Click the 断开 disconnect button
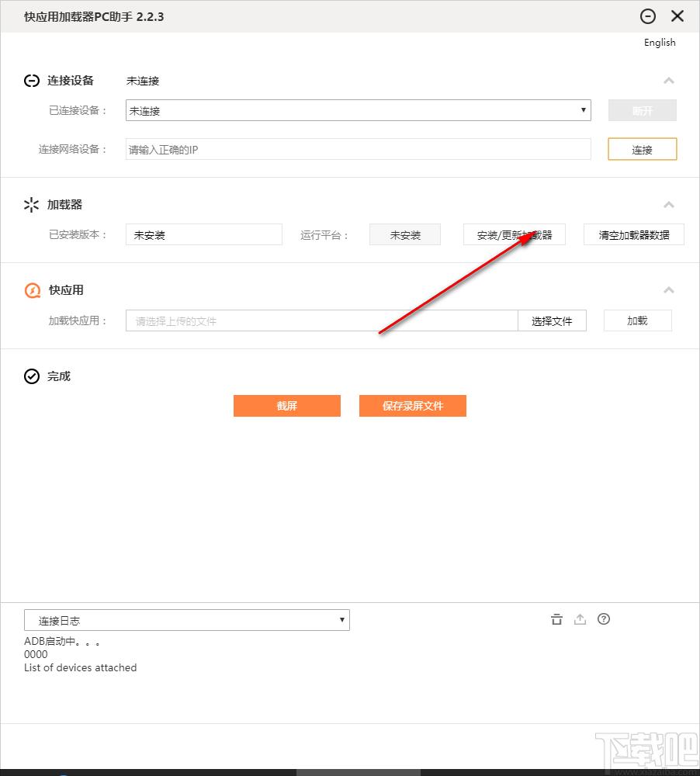The width and height of the screenshot is (700, 776). pos(642,110)
